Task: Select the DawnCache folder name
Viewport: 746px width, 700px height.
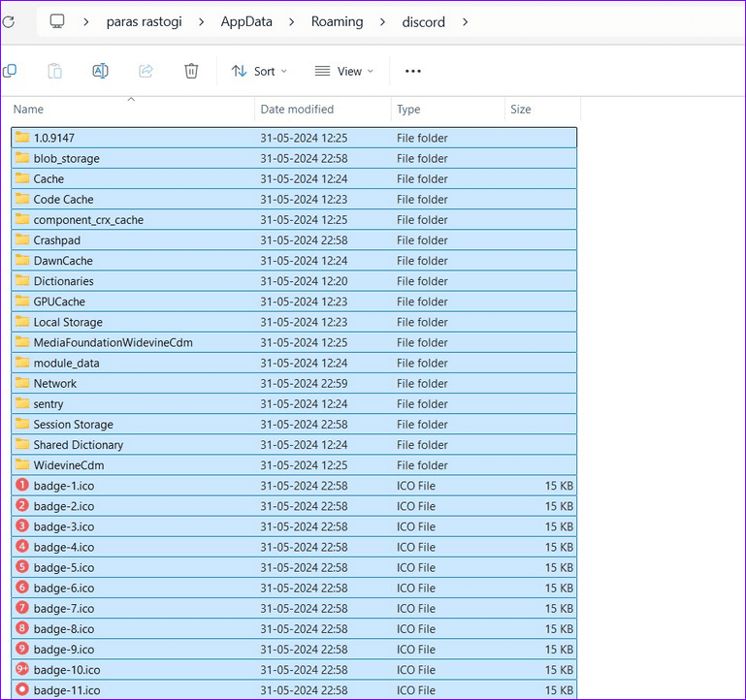Action: 63,261
